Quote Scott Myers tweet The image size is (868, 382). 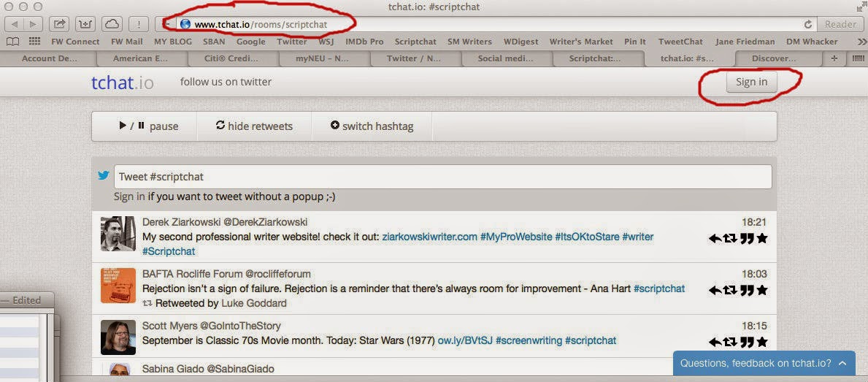(747, 342)
